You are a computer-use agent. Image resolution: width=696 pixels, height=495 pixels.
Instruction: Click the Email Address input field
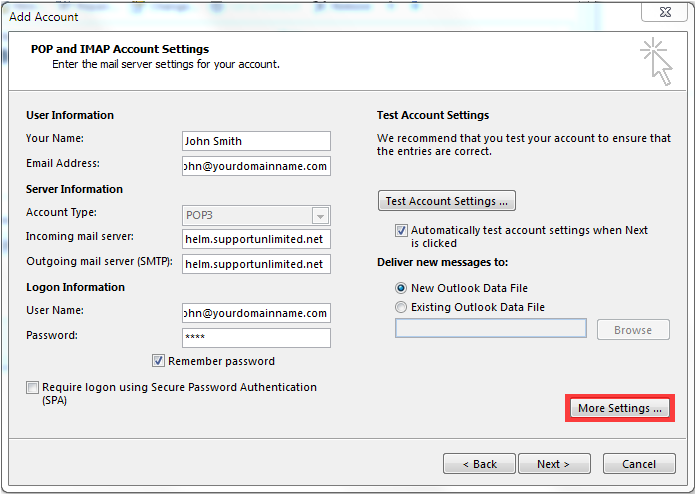256,166
